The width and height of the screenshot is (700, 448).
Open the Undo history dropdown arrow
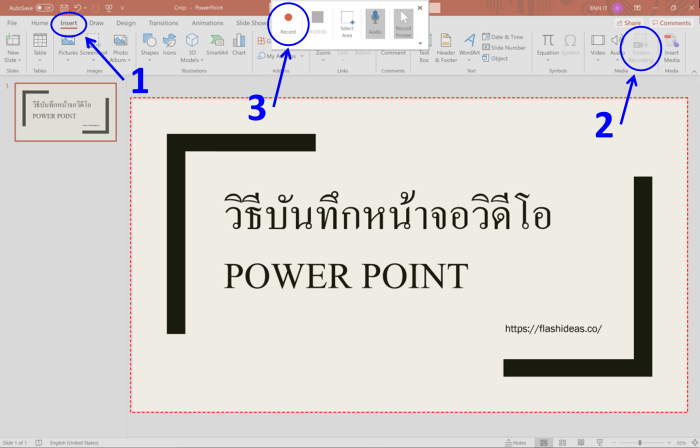(x=85, y=8)
